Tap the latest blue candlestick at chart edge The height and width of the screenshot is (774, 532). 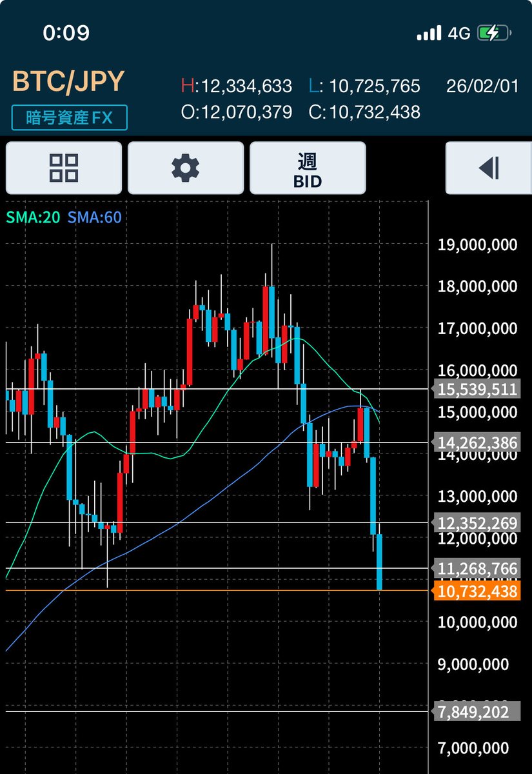point(380,562)
